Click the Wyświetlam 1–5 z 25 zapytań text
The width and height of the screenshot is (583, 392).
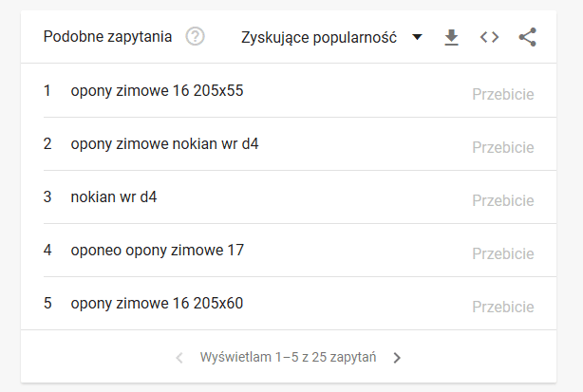click(x=288, y=357)
